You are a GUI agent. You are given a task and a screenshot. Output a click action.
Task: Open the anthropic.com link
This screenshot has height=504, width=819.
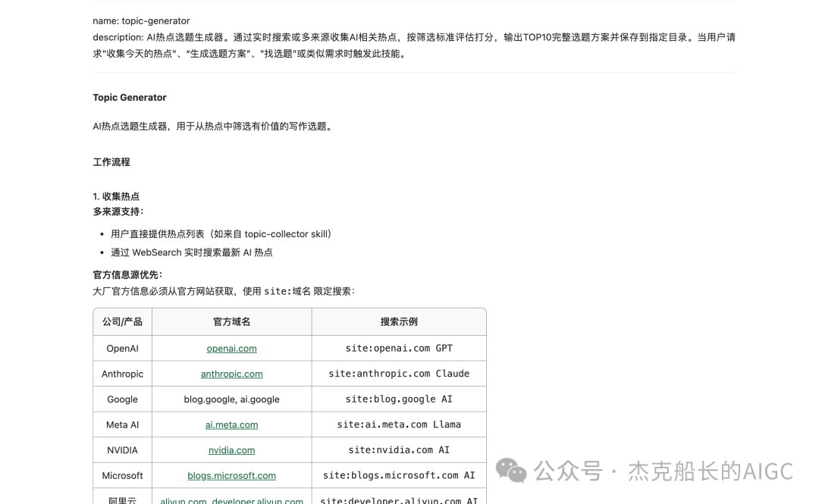click(x=231, y=374)
